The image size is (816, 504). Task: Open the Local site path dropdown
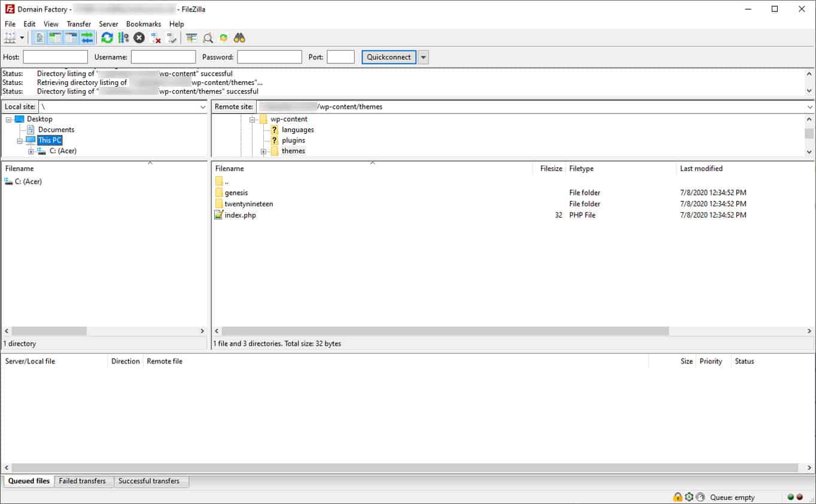tap(203, 106)
